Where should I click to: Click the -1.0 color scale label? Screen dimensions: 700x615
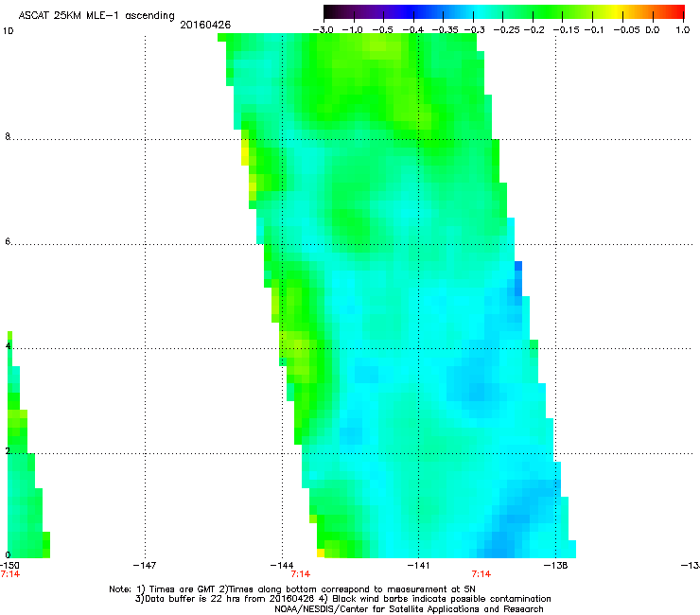[353, 30]
